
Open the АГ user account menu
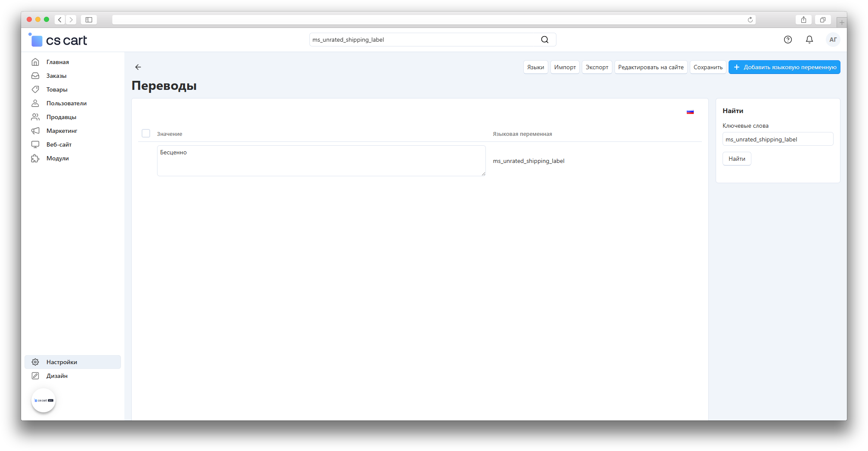833,40
